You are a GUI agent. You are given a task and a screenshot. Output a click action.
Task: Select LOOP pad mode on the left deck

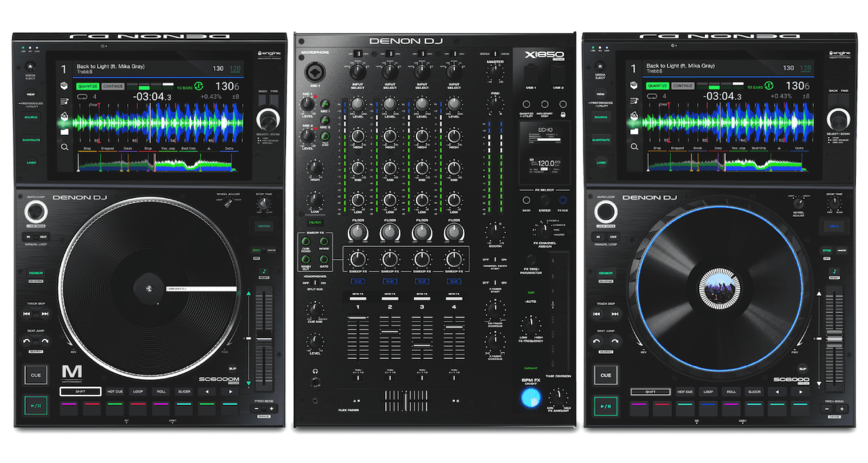click(x=138, y=392)
